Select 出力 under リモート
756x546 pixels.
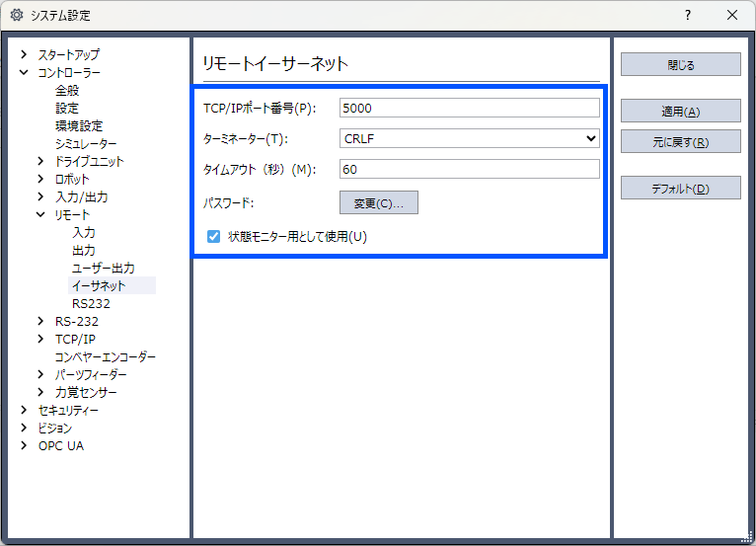[x=84, y=251]
